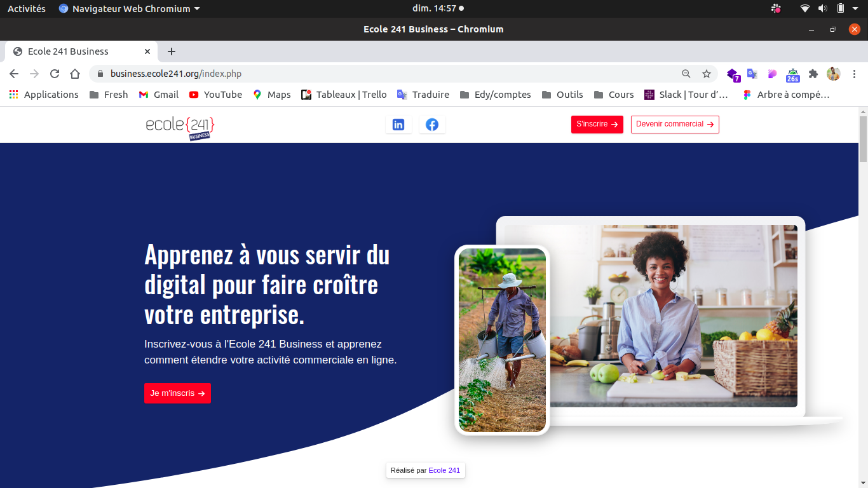View site info via the padlock icon
The width and height of the screenshot is (868, 488).
[x=100, y=74]
